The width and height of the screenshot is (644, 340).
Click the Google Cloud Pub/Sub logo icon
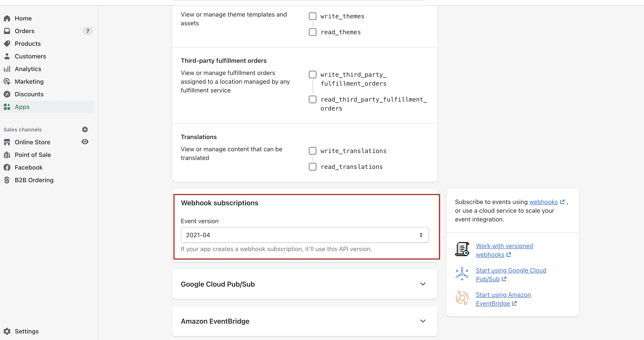point(462,274)
